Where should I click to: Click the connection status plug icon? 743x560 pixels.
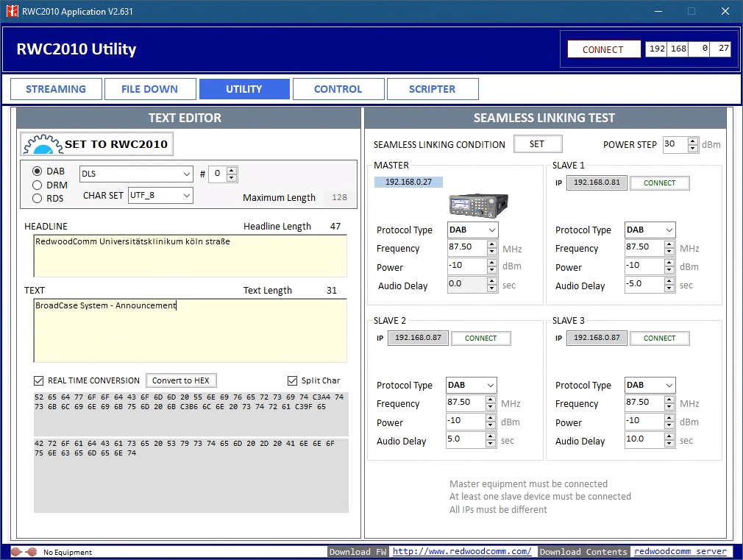24,552
